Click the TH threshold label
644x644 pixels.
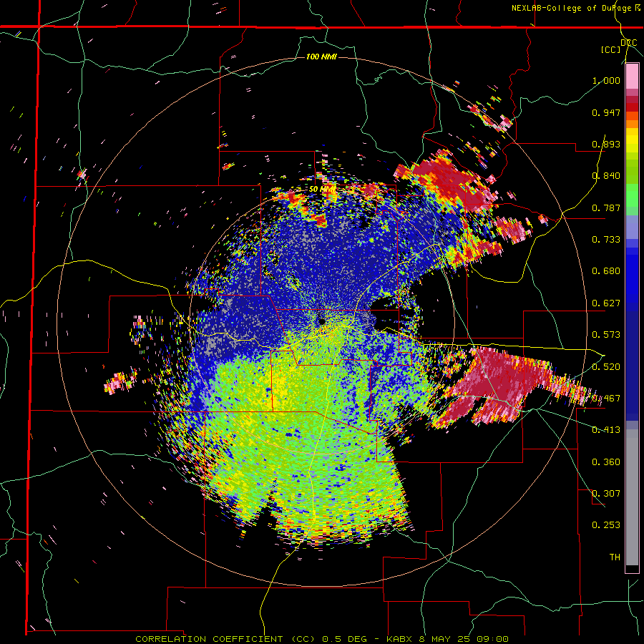[615, 557]
